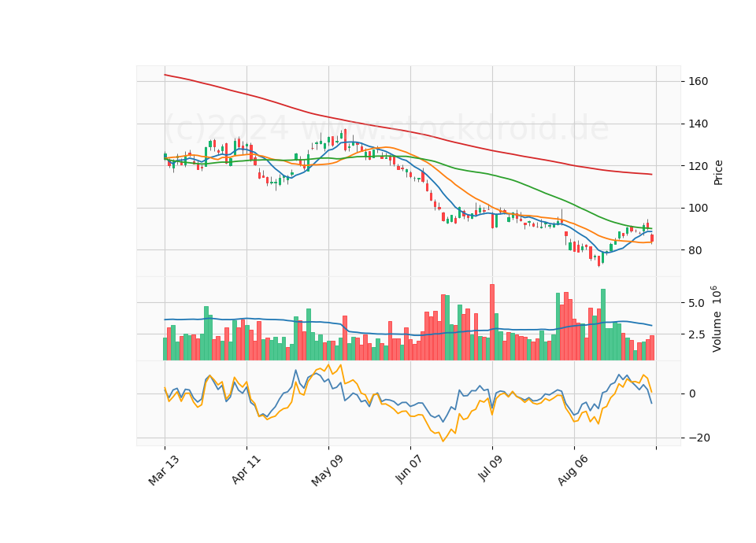Click the 80 price axis tick

click(x=695, y=250)
